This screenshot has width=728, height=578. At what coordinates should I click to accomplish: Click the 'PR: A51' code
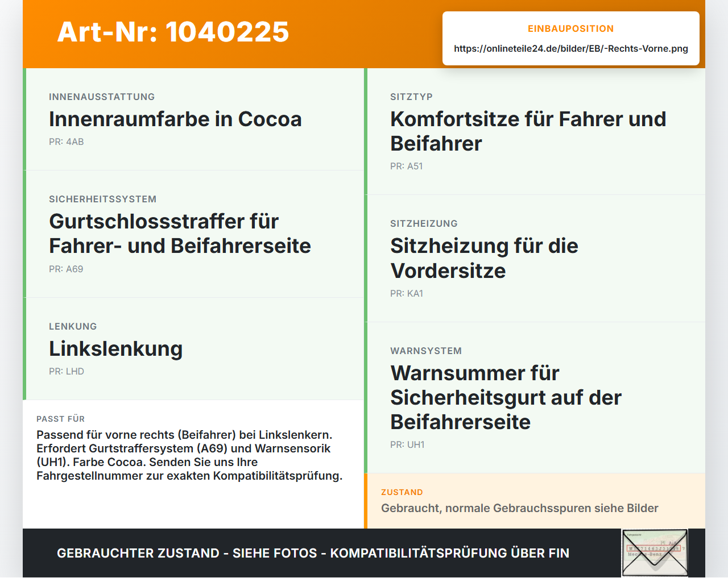point(407,167)
